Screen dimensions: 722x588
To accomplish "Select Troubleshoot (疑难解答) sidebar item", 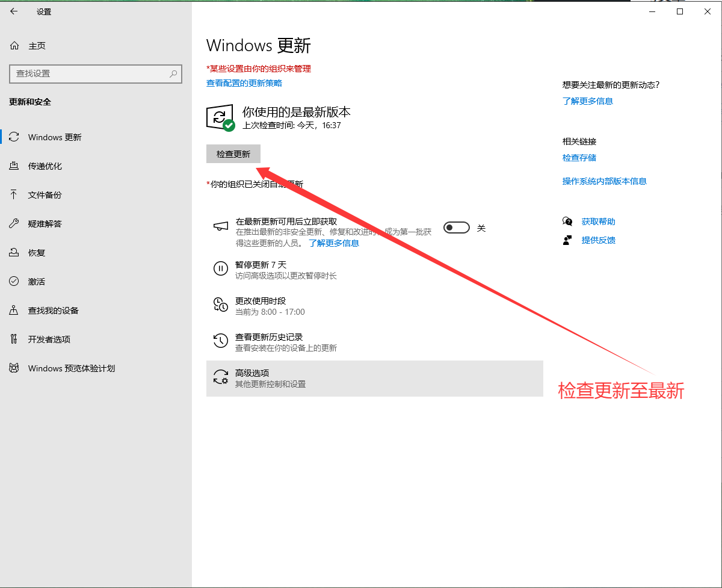I will click(x=45, y=224).
